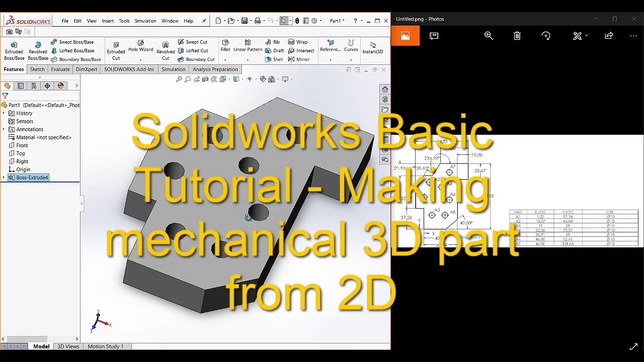This screenshot has width=644, height=362.
Task: Open the Extruded Cut tool
Action: [x=116, y=51]
